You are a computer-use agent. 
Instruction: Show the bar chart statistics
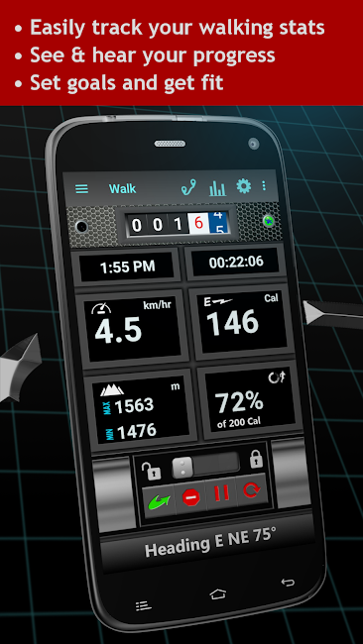[x=217, y=187]
